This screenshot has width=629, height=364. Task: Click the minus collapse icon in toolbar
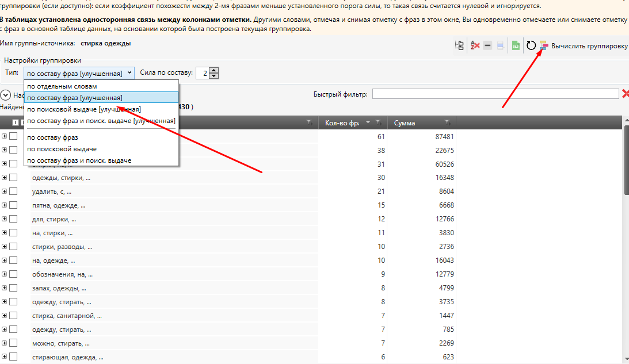487,45
